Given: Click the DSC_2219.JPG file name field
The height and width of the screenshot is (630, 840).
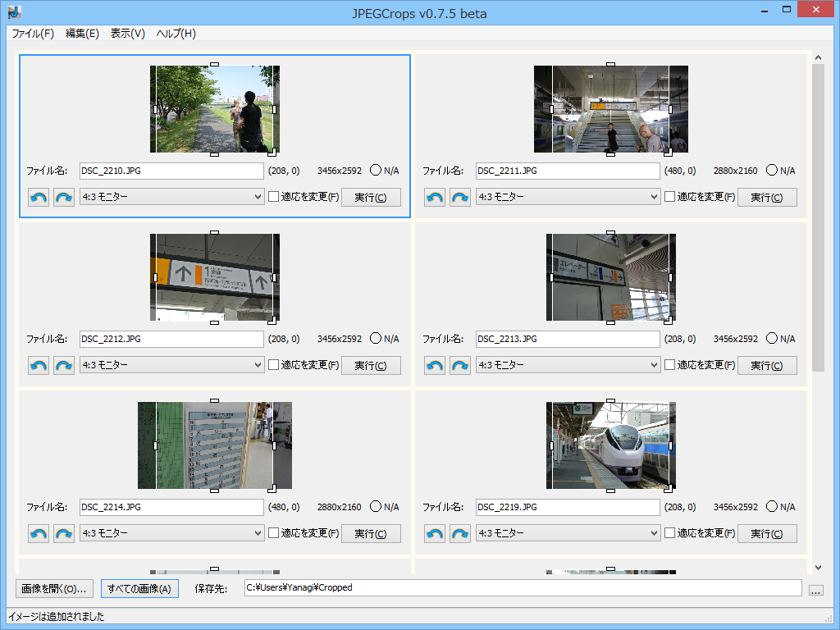Looking at the screenshot, I should pyautogui.click(x=568, y=507).
